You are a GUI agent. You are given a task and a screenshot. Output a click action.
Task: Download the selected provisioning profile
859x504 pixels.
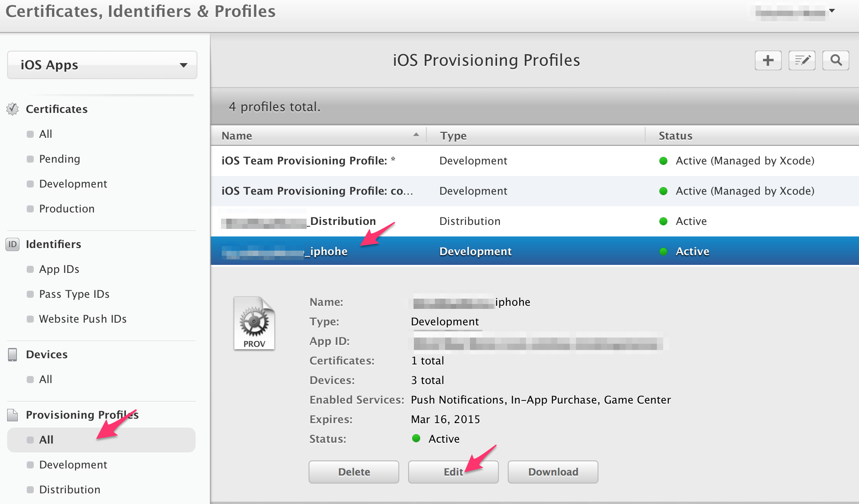click(x=553, y=472)
